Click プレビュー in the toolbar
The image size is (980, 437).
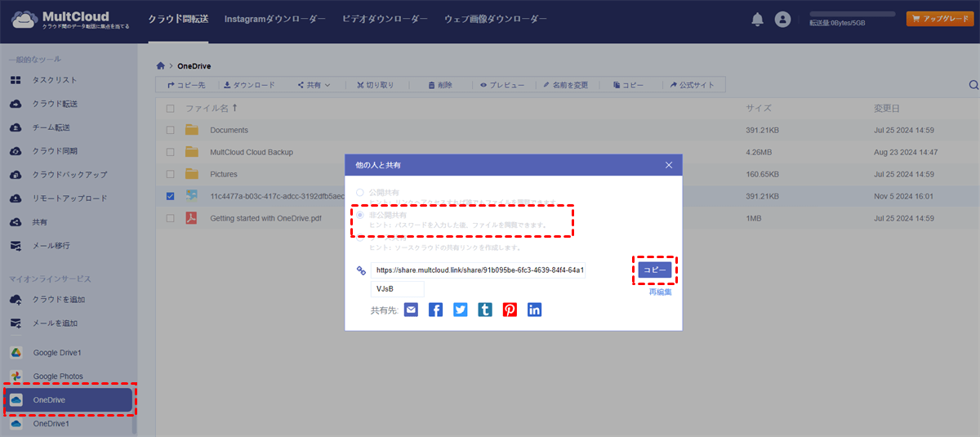tap(502, 85)
